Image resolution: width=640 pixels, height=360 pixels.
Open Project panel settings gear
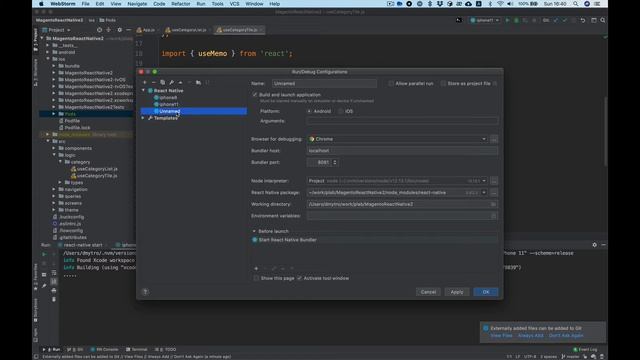119,30
